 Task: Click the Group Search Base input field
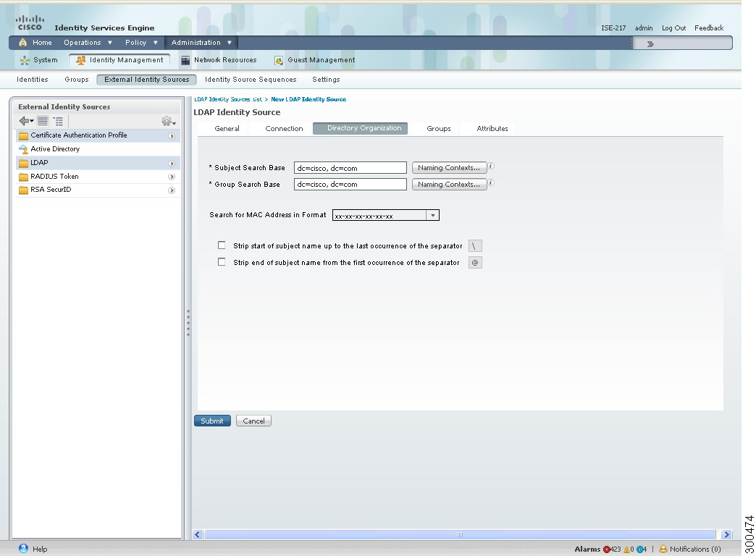350,184
